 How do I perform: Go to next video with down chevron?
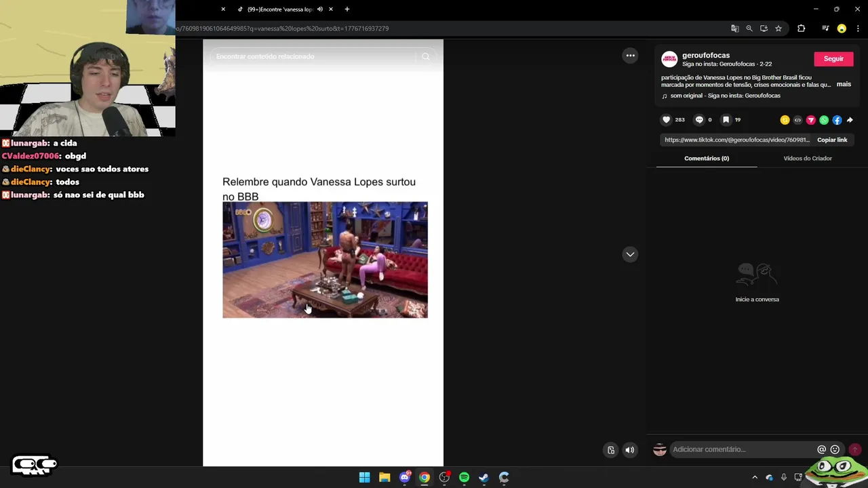(630, 254)
